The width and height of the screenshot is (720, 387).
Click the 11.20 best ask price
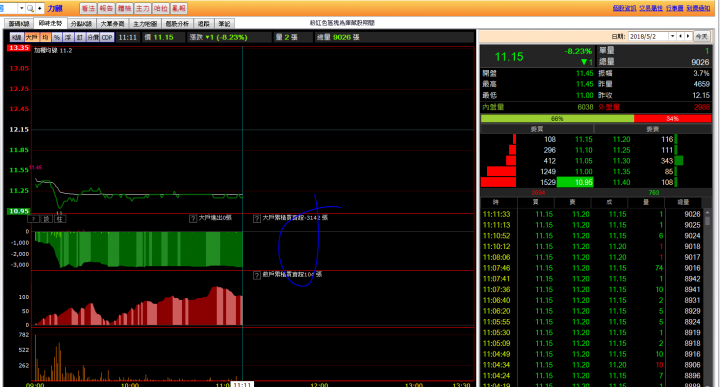point(621,139)
